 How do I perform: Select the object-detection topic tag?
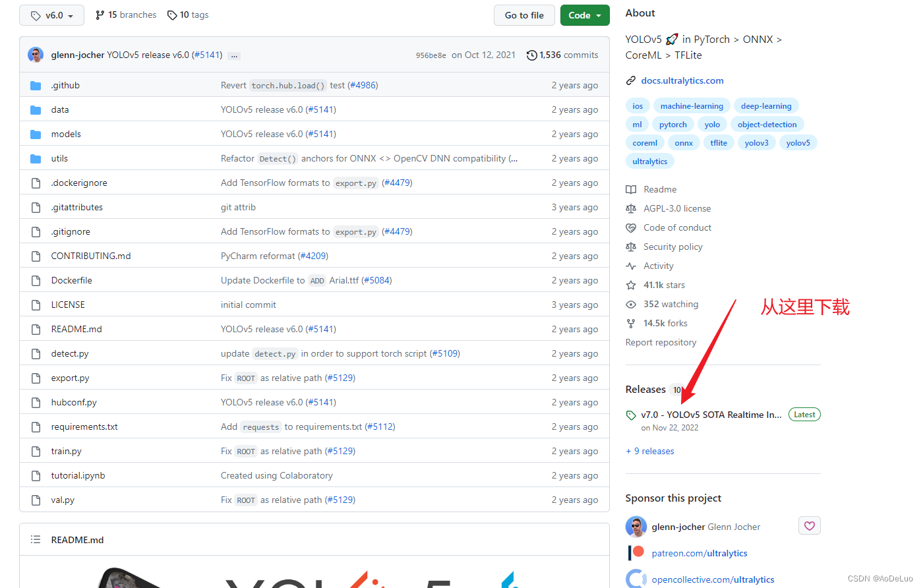767,124
